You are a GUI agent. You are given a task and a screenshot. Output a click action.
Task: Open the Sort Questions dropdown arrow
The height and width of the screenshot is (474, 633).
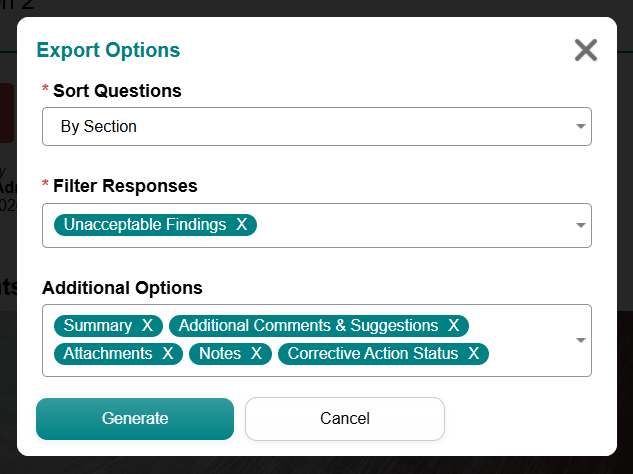(581, 126)
